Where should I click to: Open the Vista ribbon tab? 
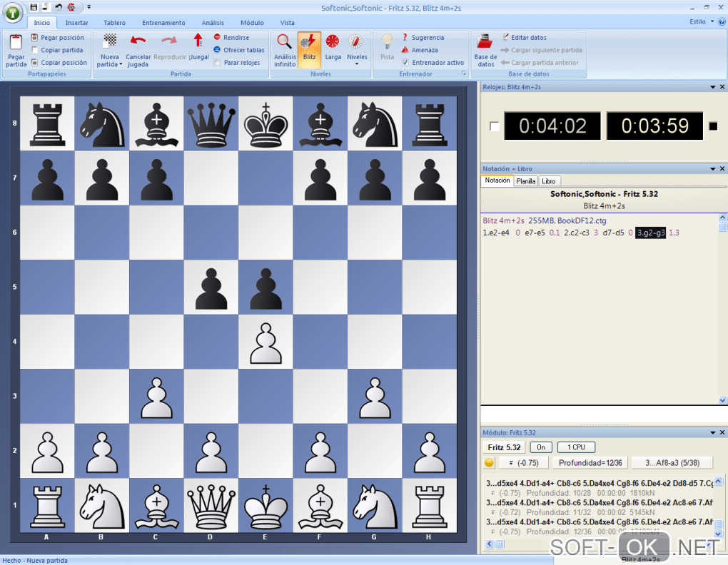point(287,23)
